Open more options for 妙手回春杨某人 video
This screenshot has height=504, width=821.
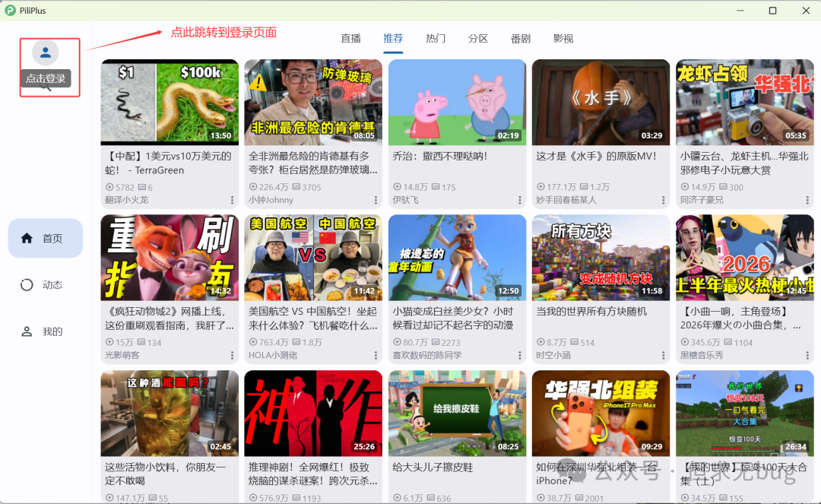[x=664, y=200]
